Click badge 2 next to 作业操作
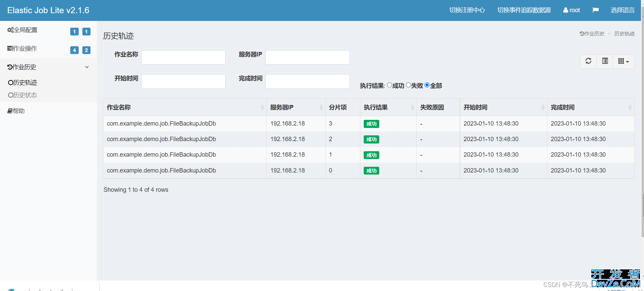 (x=86, y=50)
